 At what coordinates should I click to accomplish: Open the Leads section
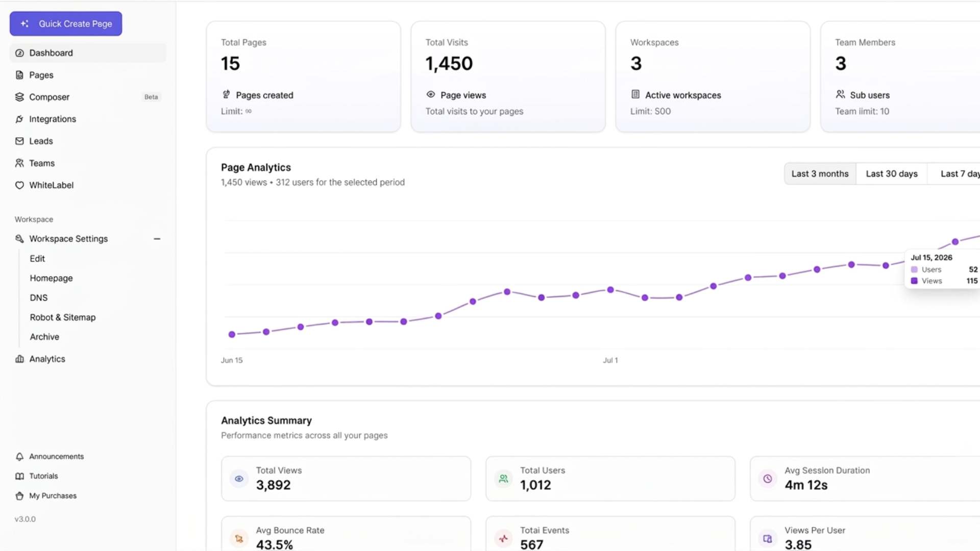[x=88, y=141]
